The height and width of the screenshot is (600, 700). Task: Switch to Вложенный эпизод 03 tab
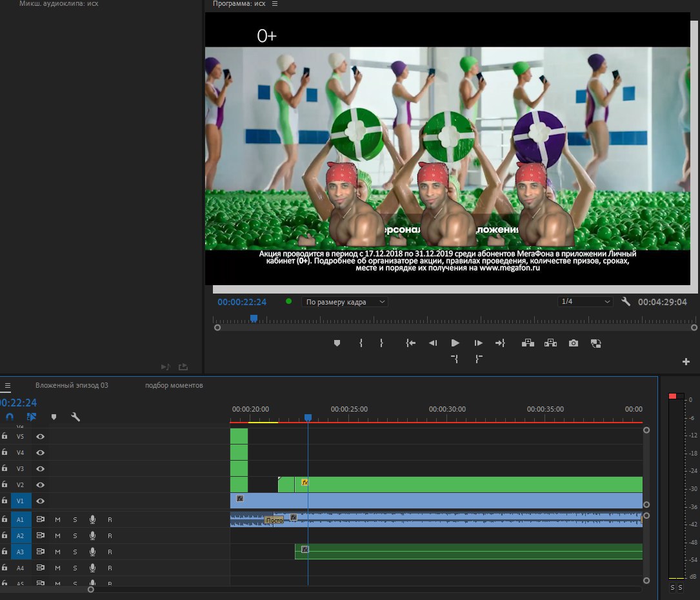tap(72, 385)
